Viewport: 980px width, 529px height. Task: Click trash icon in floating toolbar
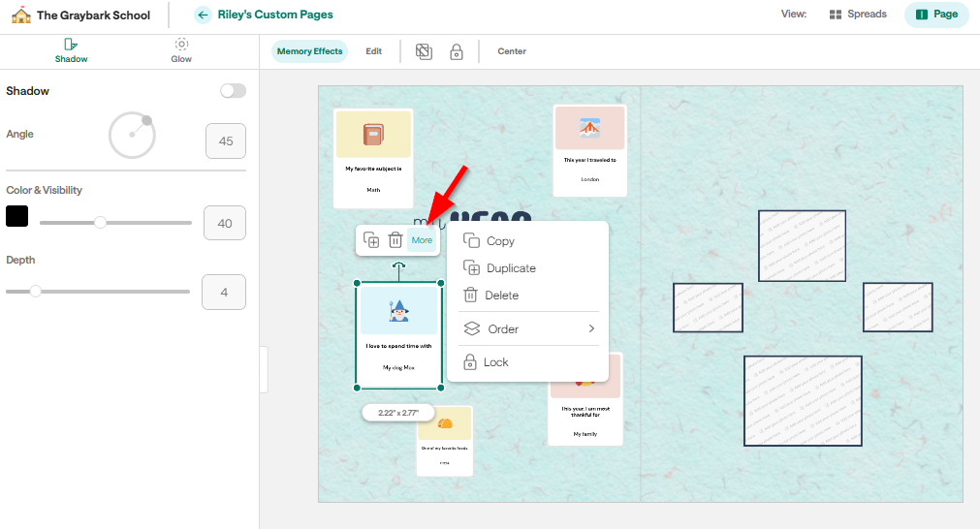395,240
